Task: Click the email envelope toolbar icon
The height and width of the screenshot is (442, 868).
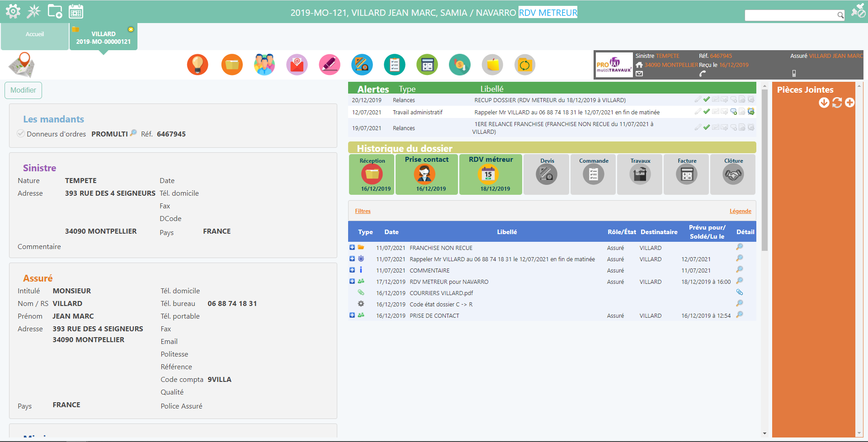Action: coord(297,65)
